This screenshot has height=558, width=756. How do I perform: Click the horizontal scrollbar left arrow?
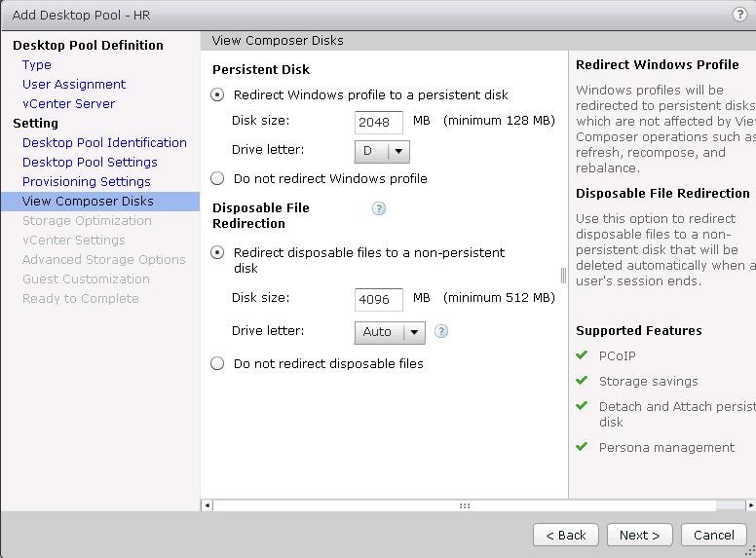point(207,505)
